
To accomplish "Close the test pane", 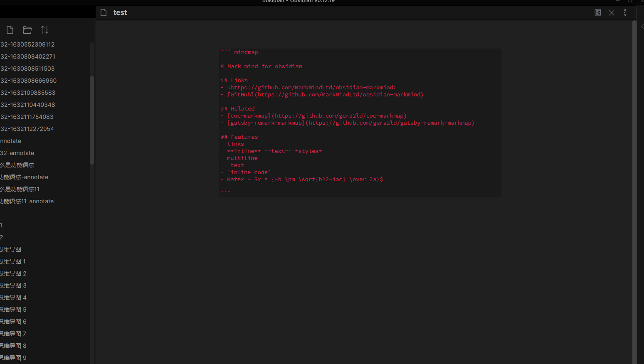I will click(612, 13).
